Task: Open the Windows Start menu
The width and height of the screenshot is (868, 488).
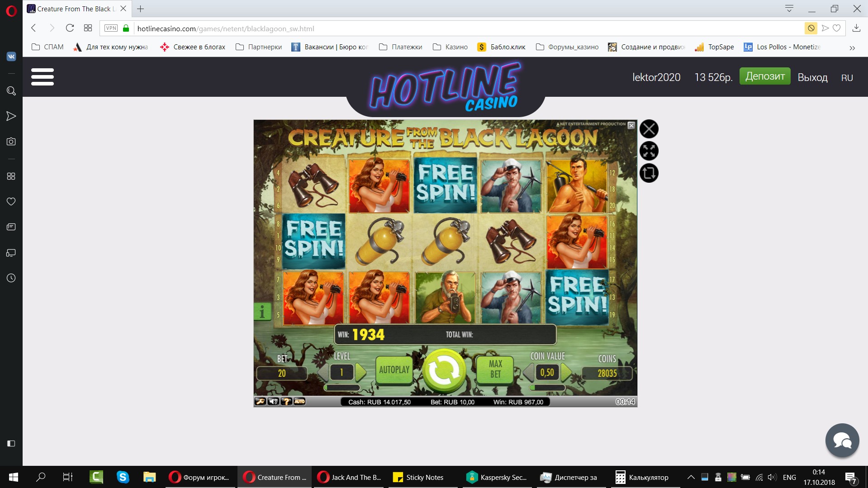Action: pos(13,477)
